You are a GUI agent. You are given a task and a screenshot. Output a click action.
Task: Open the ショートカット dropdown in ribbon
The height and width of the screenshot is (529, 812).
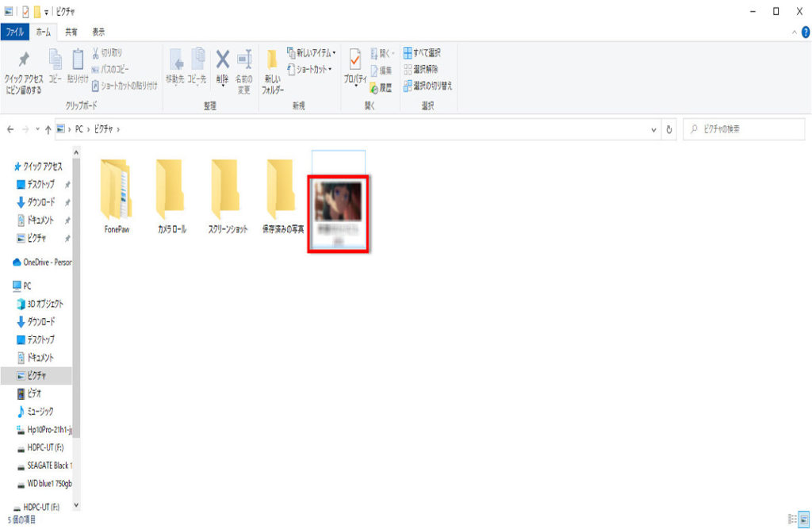pyautogui.click(x=309, y=70)
